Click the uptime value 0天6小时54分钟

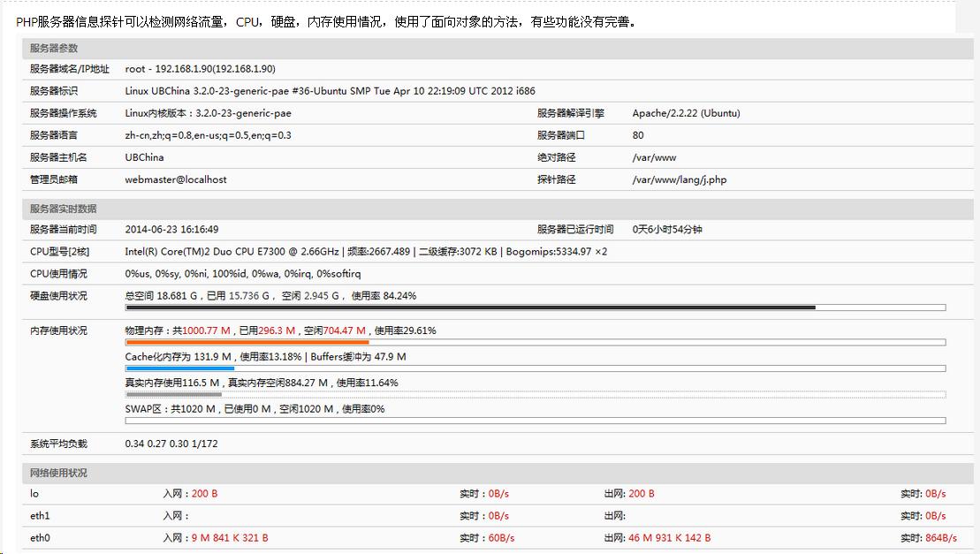coord(667,229)
